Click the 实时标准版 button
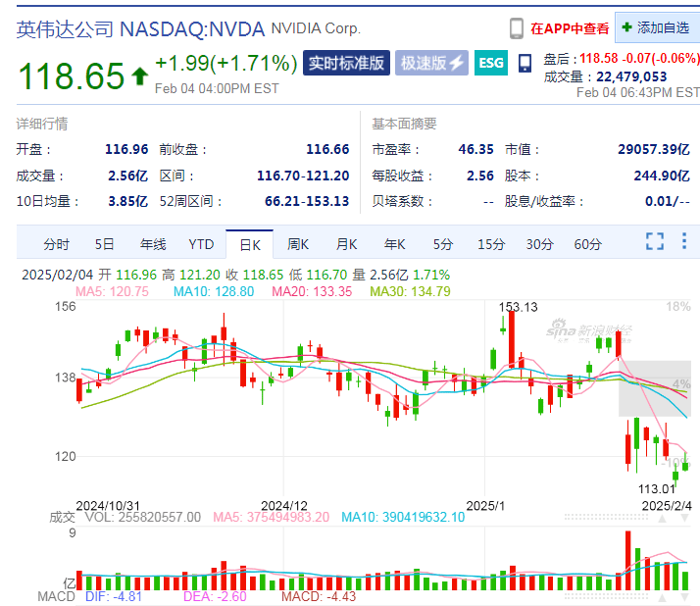Screen dimensions: 700x606 345,64
